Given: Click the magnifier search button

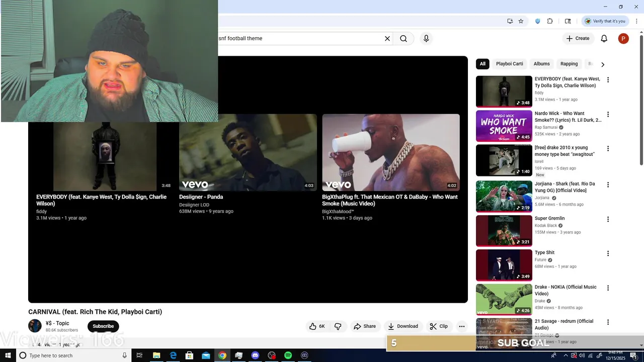Looking at the screenshot, I should point(404,39).
